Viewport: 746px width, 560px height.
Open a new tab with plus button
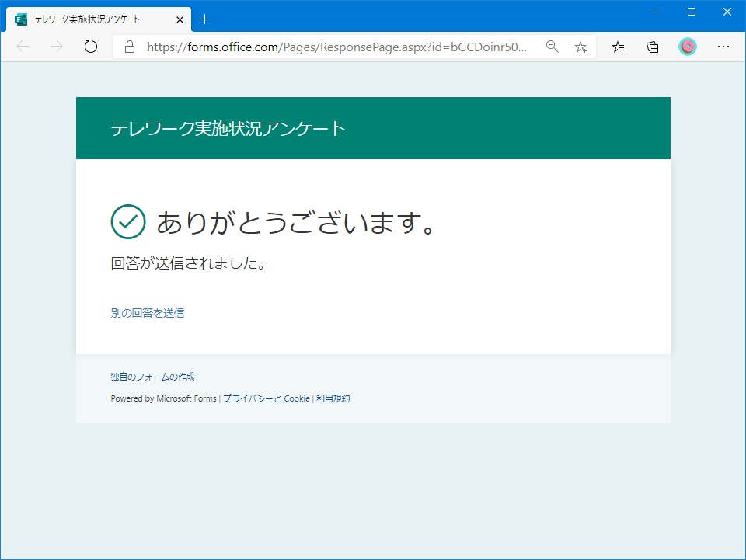[204, 19]
